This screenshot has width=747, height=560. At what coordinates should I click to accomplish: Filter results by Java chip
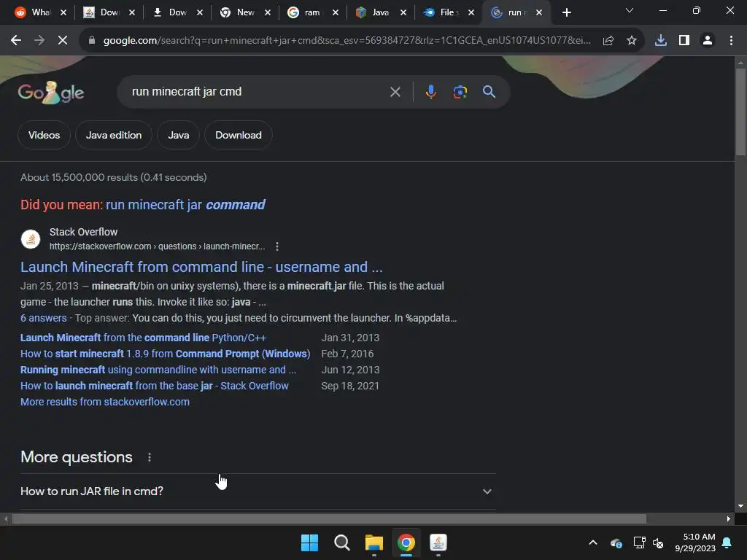tap(178, 135)
